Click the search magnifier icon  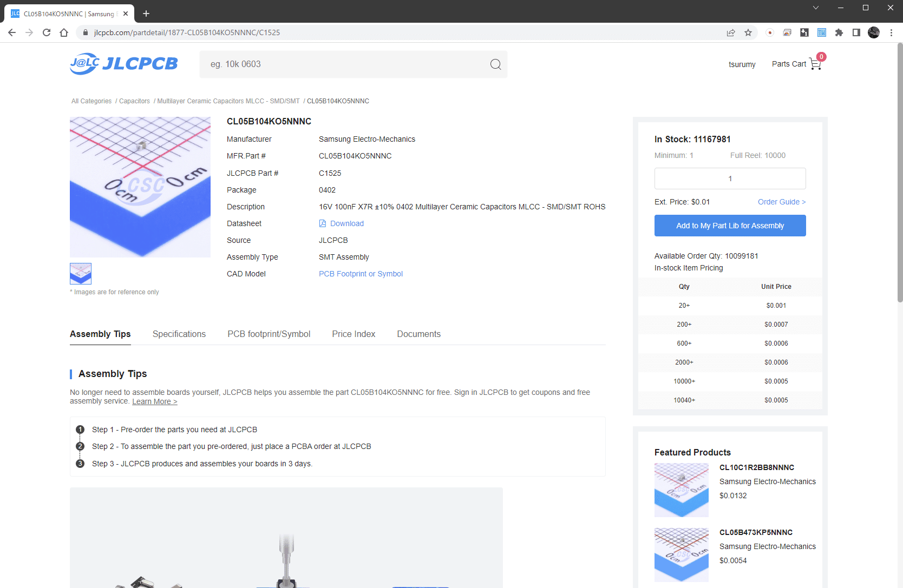495,64
